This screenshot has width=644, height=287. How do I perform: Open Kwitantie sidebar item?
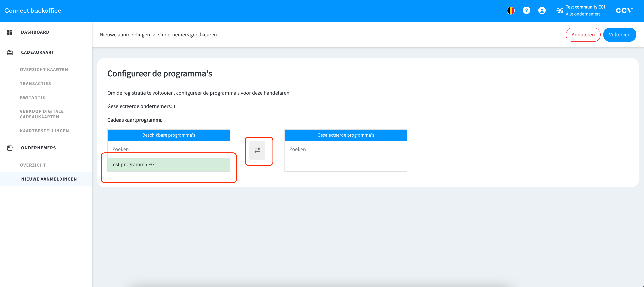[x=32, y=98]
